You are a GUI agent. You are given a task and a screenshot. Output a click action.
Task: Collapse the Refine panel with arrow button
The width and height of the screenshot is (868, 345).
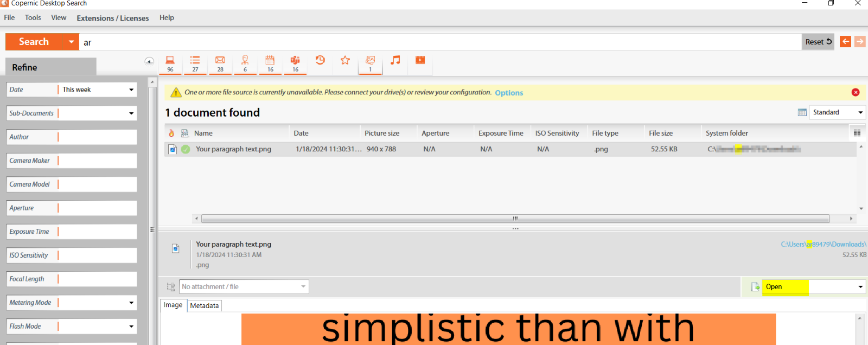149,61
